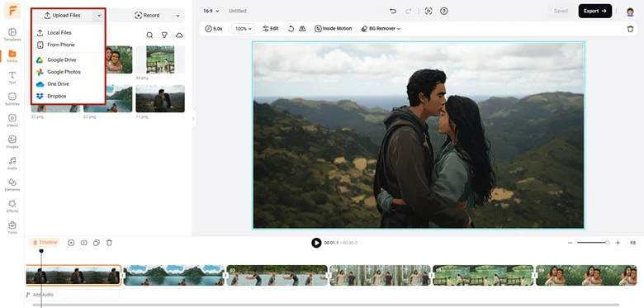The width and height of the screenshot is (644, 308).
Task: Open the Videos sidebar panel
Action: pos(12,121)
